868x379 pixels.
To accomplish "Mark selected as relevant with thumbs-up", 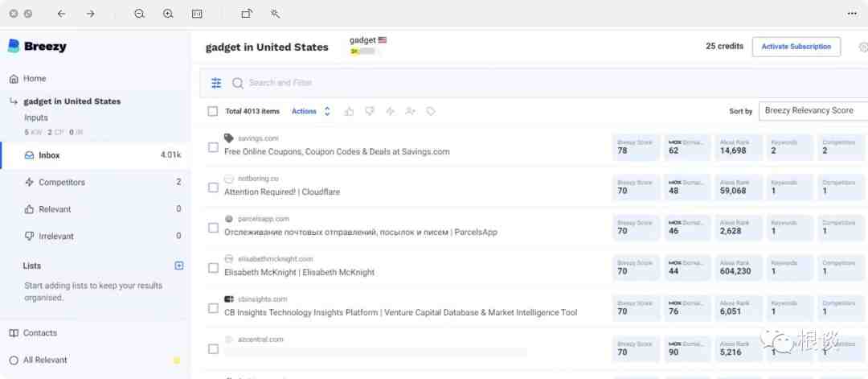I will (x=349, y=111).
